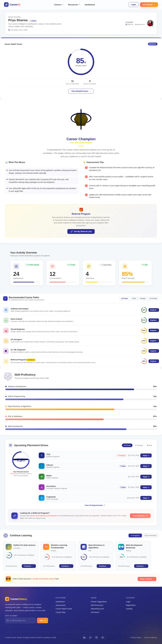Filter placement drives by New
Viewport: 162px width, 644px height.
150,445
